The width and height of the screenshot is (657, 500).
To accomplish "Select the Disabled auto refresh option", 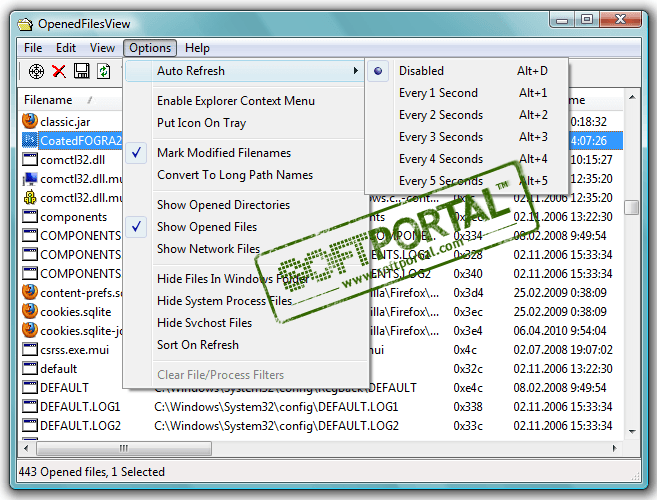I will click(466, 71).
